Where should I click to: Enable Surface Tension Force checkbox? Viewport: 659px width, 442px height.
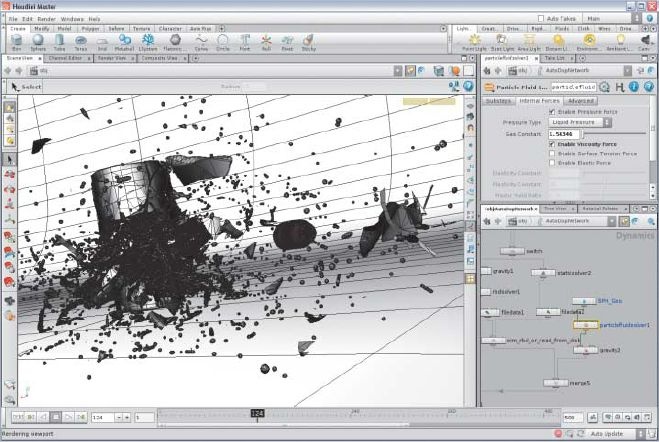coord(553,153)
